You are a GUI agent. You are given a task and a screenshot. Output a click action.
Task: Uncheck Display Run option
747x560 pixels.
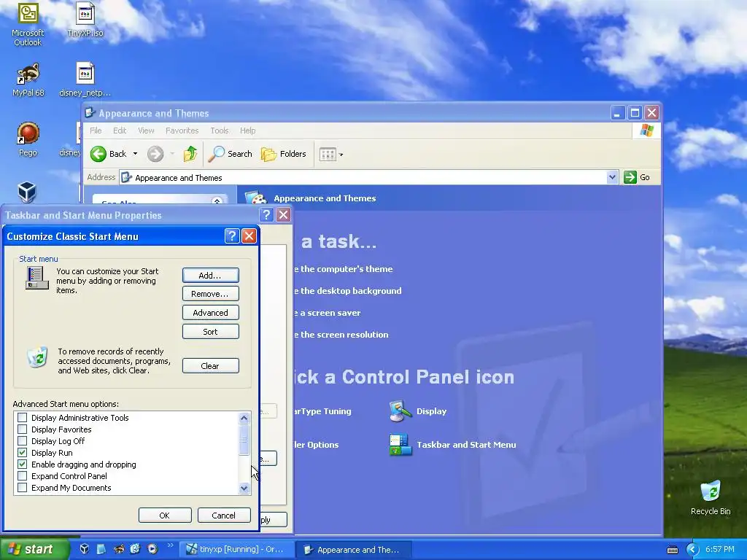click(23, 452)
